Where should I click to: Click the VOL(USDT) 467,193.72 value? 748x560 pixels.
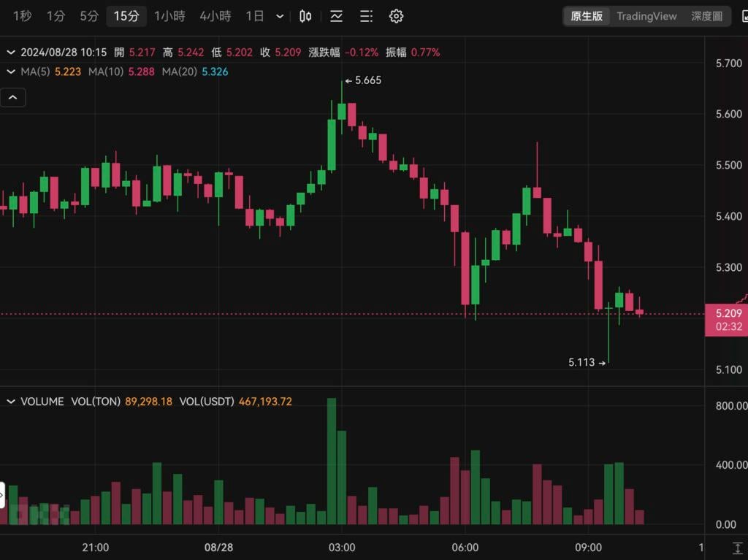265,402
